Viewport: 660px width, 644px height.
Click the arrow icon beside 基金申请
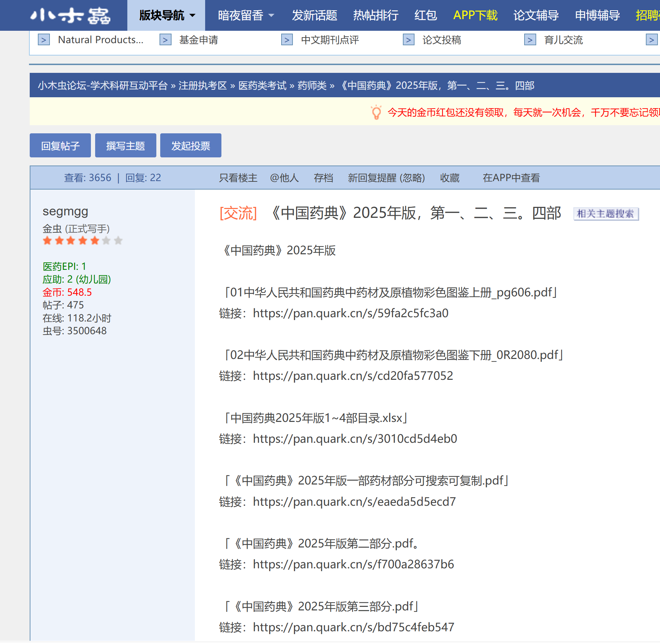(x=166, y=40)
